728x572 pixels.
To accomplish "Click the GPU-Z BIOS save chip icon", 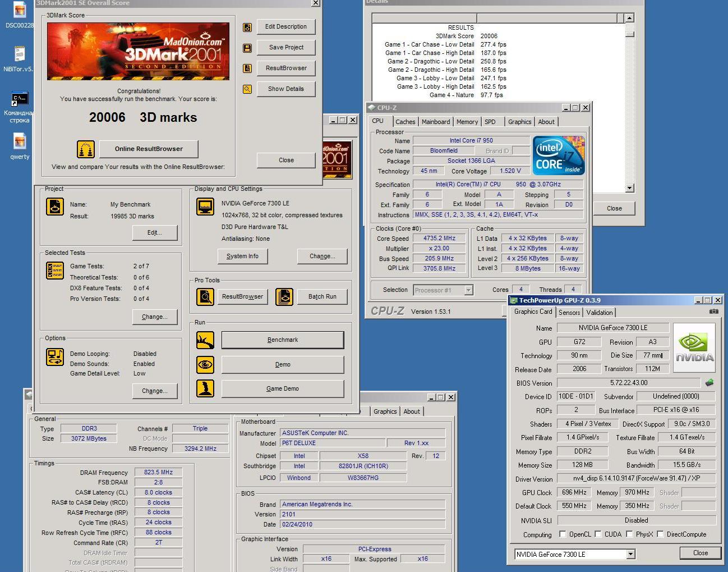I will tap(709, 382).
